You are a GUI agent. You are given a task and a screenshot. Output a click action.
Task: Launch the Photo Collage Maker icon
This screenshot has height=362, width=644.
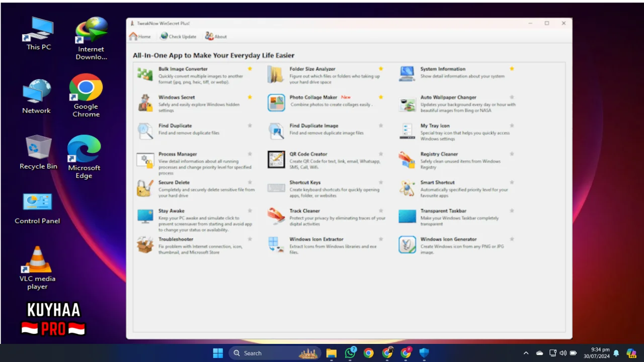click(x=276, y=103)
